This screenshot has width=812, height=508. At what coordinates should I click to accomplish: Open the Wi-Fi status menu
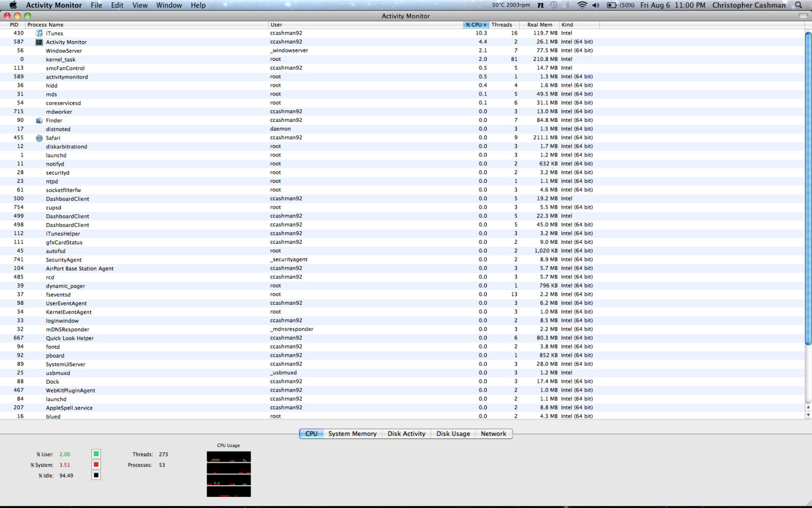(582, 5)
